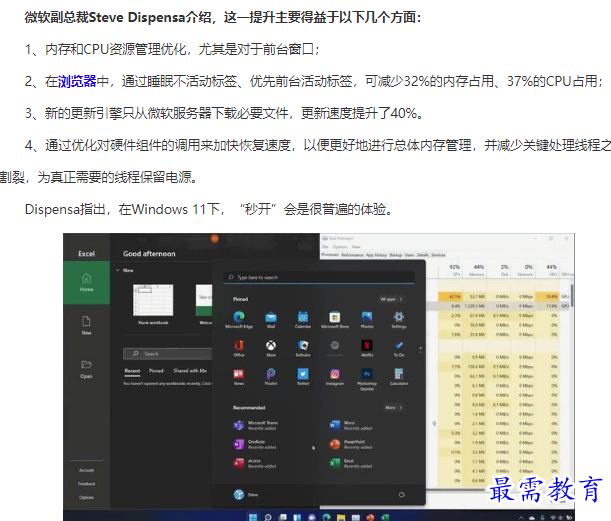
Task: Select Open in the Excel sidebar
Action: click(86, 369)
